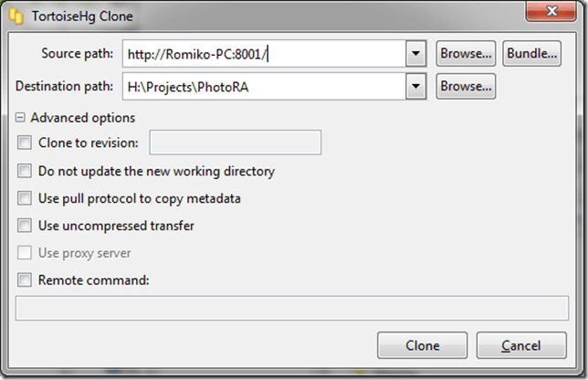Enable Use pull protocol option
This screenshot has height=380, width=588.
(x=25, y=198)
